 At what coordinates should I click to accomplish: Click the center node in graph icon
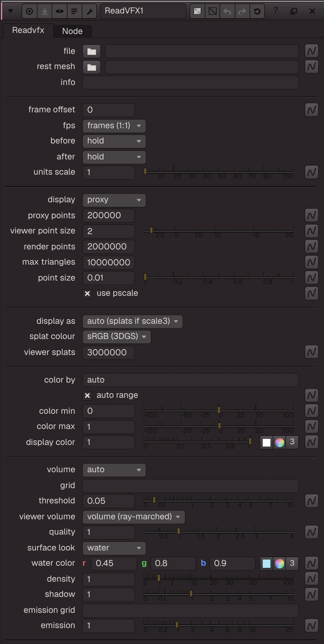29,11
